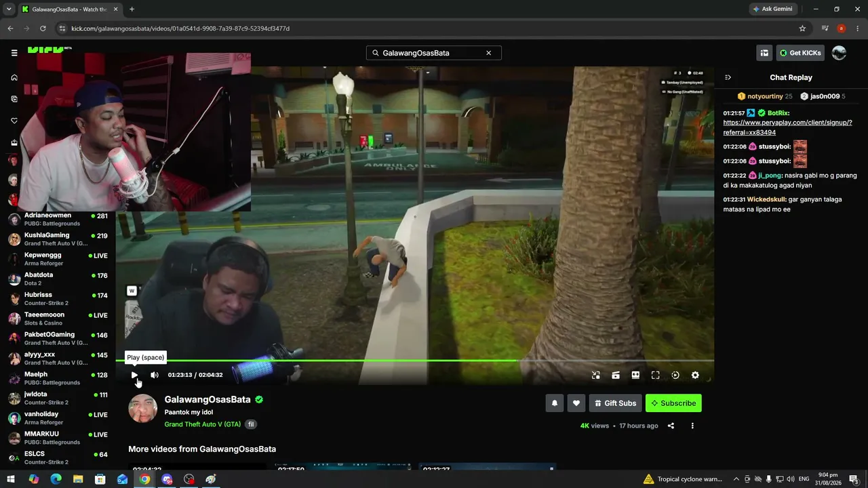Viewport: 868px width, 488px height.
Task: Open Chrome three-dot menu
Action: click(858, 28)
